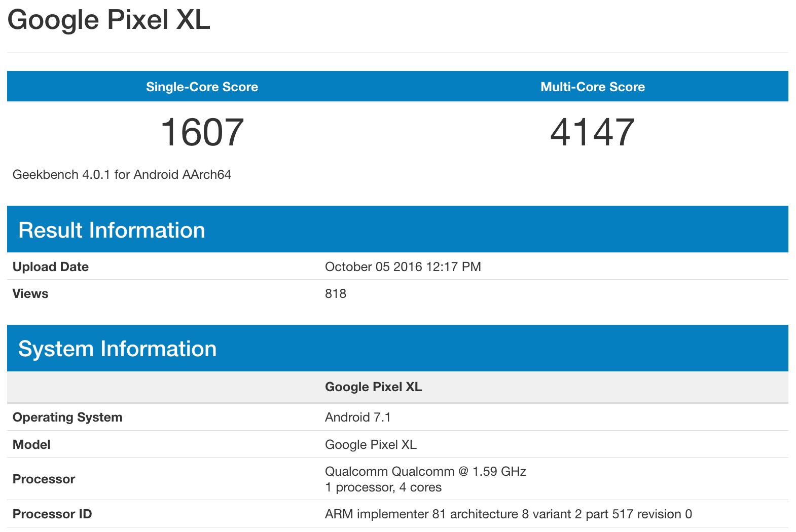Click the single-core score value 1607
The image size is (796, 532).
202,132
